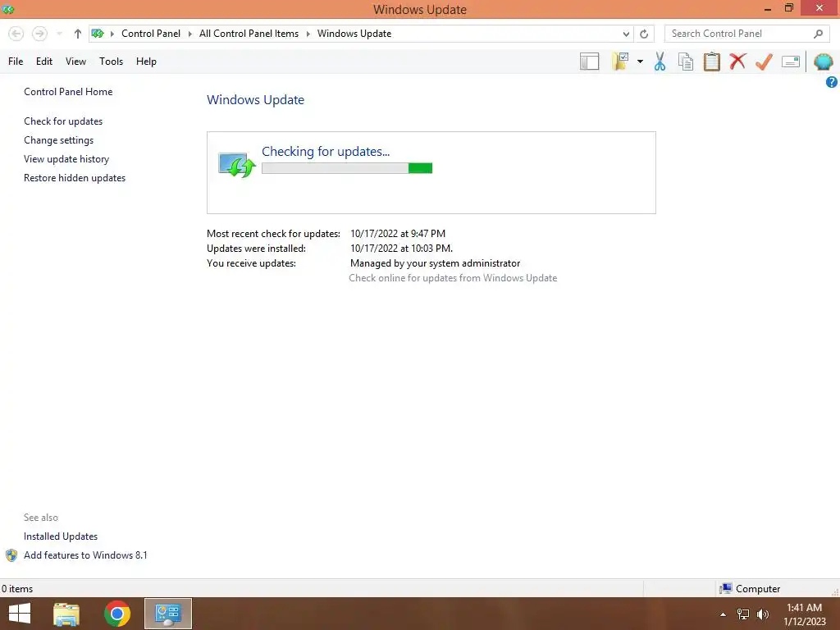Click the Checking for updates progress bar
The height and width of the screenshot is (630, 840).
(x=347, y=168)
